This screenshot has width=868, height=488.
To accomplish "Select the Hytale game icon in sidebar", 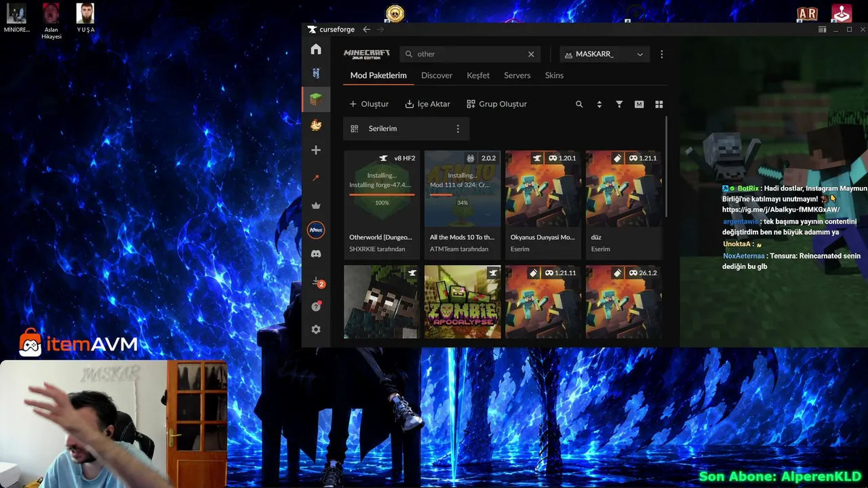I will tap(316, 73).
